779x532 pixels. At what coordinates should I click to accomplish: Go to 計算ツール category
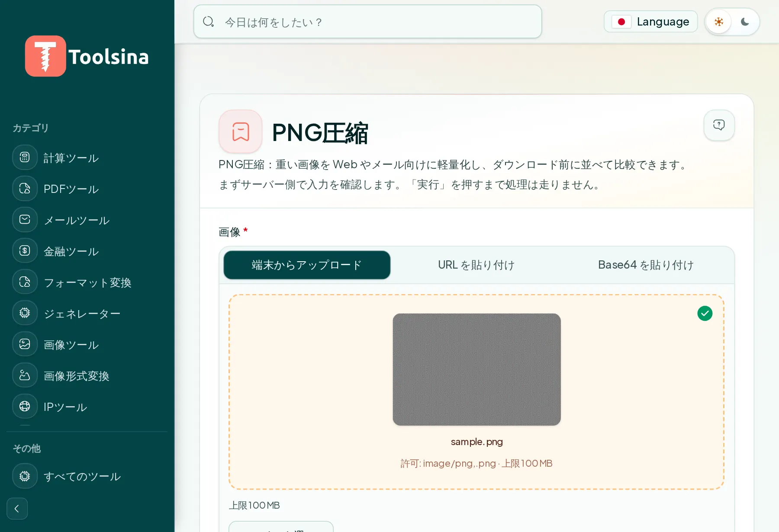point(71,158)
